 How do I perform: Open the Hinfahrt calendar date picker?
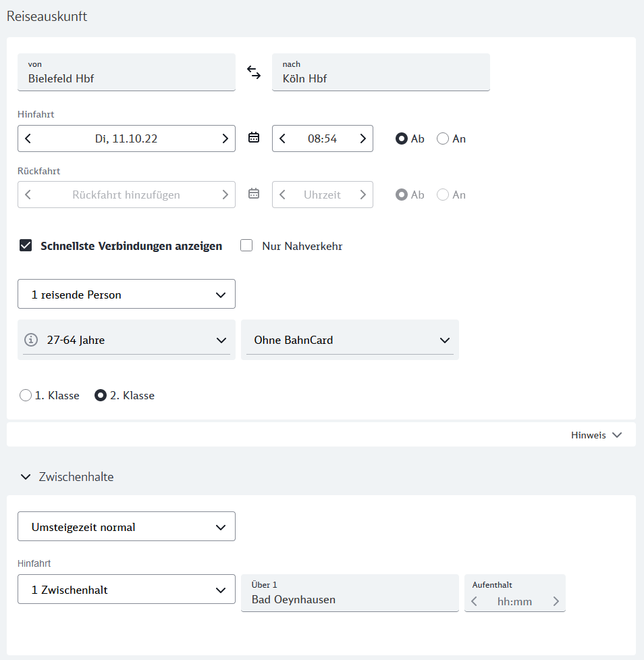pos(254,138)
